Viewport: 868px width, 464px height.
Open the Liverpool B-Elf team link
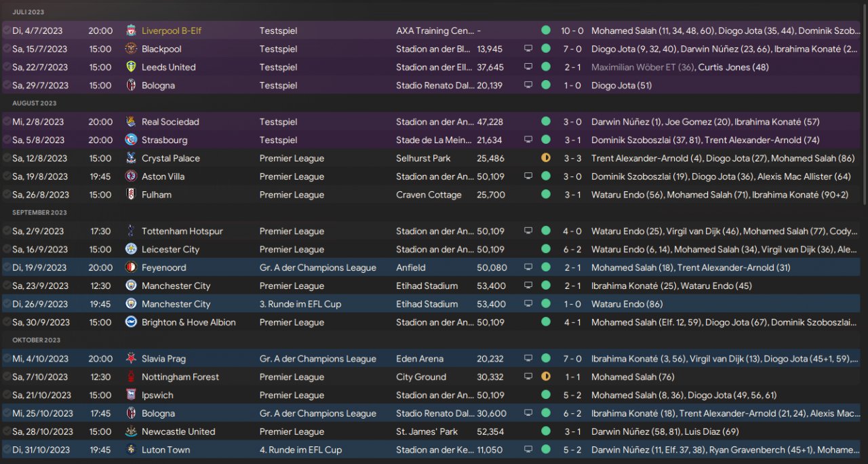172,31
